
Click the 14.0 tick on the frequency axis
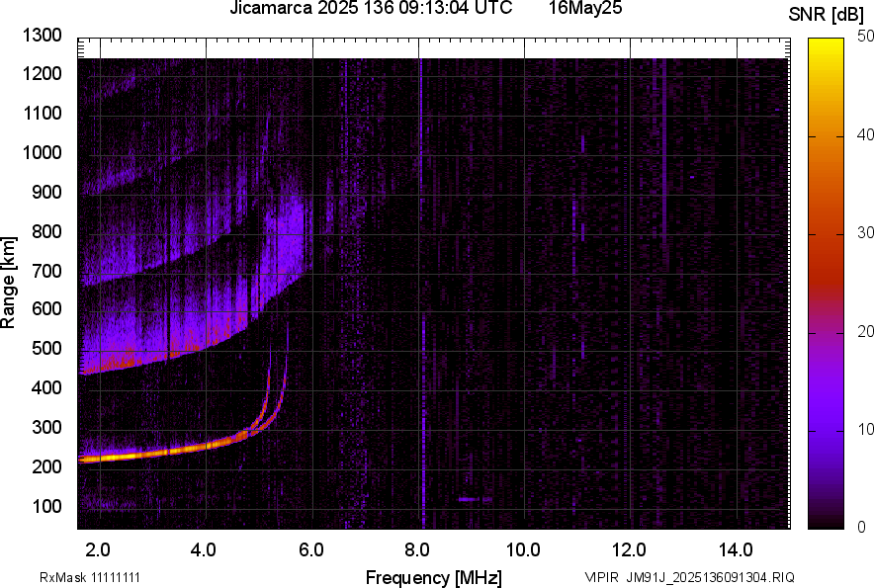736,549
